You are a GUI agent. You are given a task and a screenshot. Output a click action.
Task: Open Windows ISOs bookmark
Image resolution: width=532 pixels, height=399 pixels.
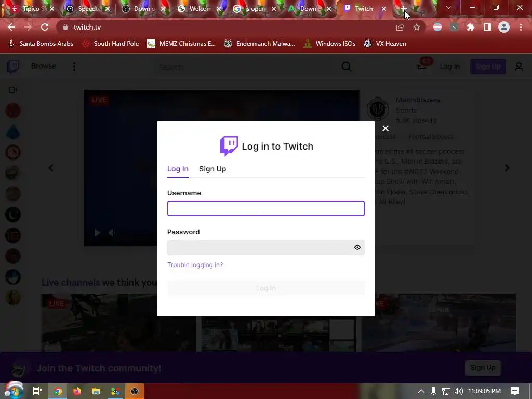(x=329, y=44)
